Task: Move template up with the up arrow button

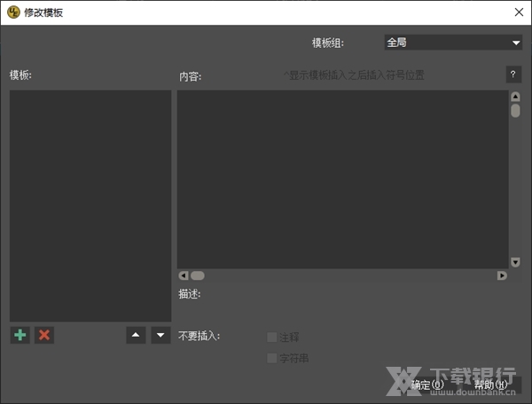Action: (136, 335)
